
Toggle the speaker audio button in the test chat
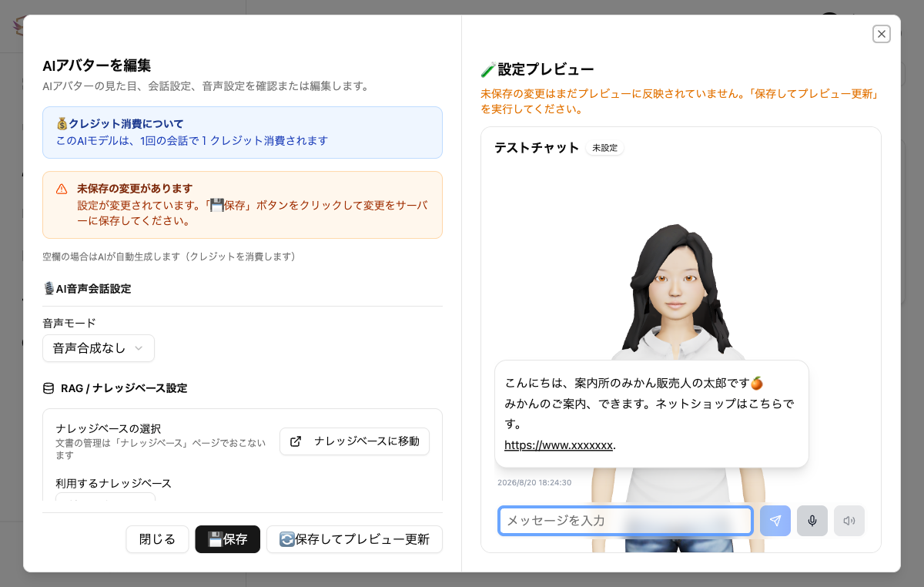click(849, 521)
